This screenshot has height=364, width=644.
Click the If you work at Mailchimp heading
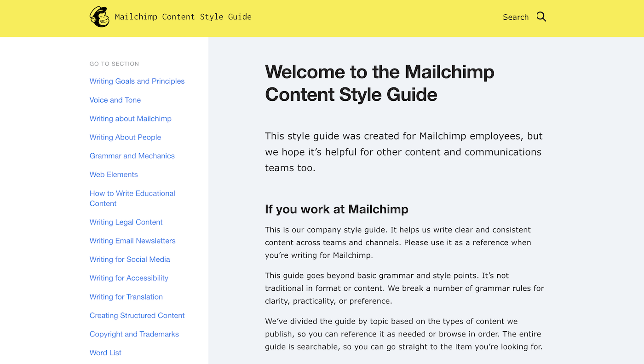point(337,209)
